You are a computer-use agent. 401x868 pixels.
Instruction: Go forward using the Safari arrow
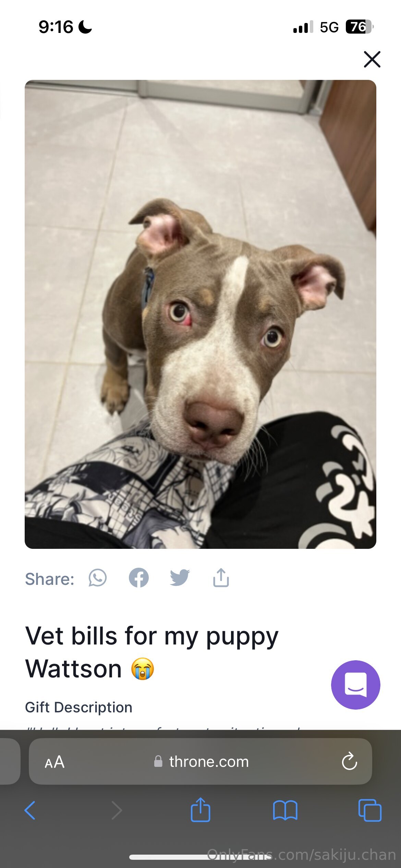pos(117,810)
